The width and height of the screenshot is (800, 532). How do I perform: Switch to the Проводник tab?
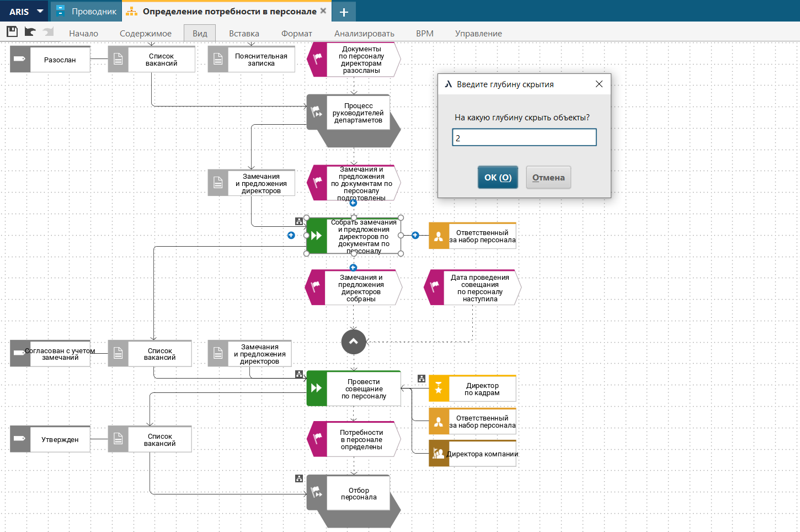[87, 11]
